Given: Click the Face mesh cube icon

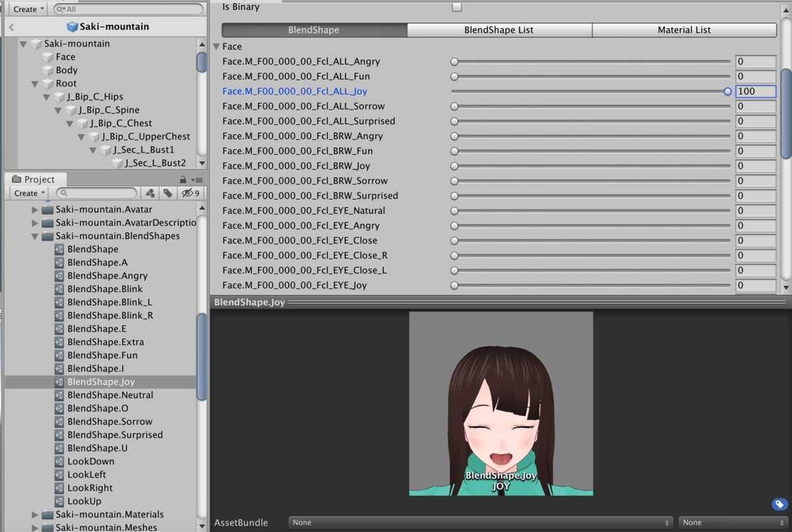Looking at the screenshot, I should pyautogui.click(x=48, y=57).
